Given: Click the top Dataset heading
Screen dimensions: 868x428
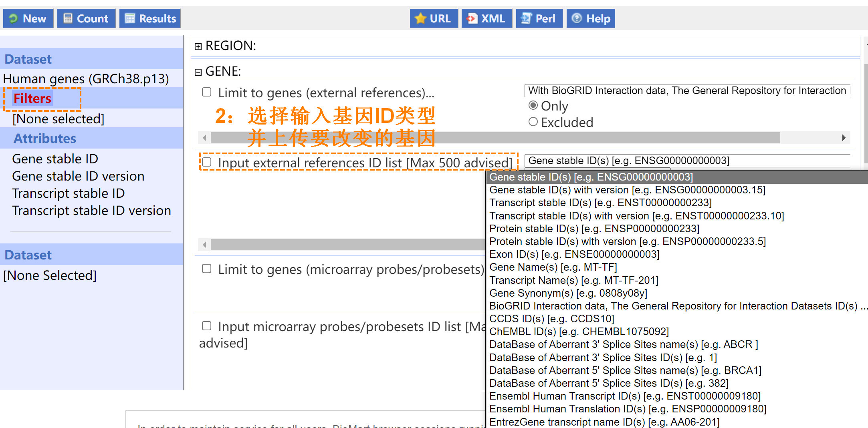Looking at the screenshot, I should point(28,59).
